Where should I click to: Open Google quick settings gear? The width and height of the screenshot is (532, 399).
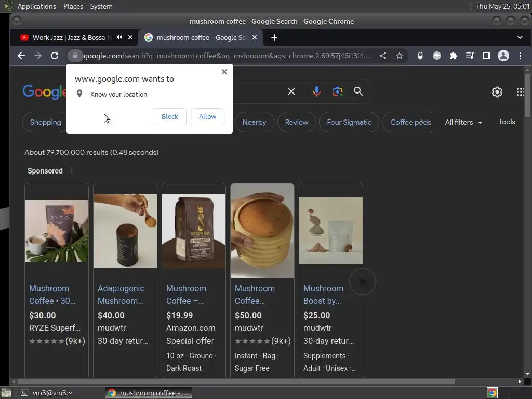[x=497, y=92]
